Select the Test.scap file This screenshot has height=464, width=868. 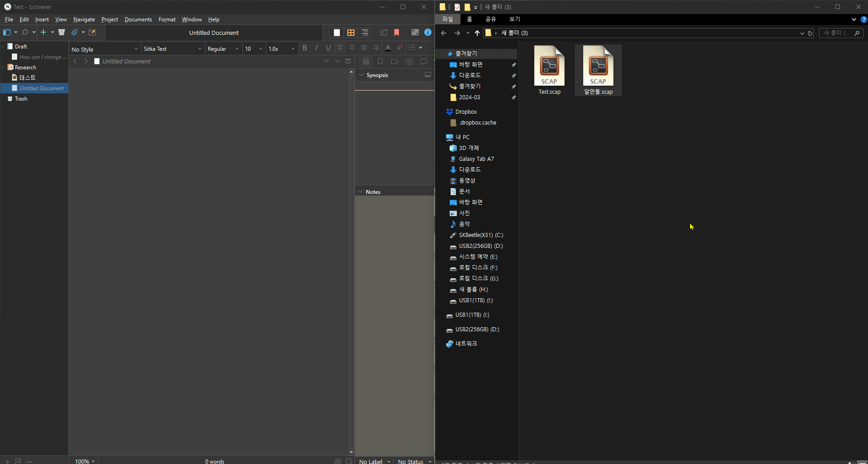point(549,68)
